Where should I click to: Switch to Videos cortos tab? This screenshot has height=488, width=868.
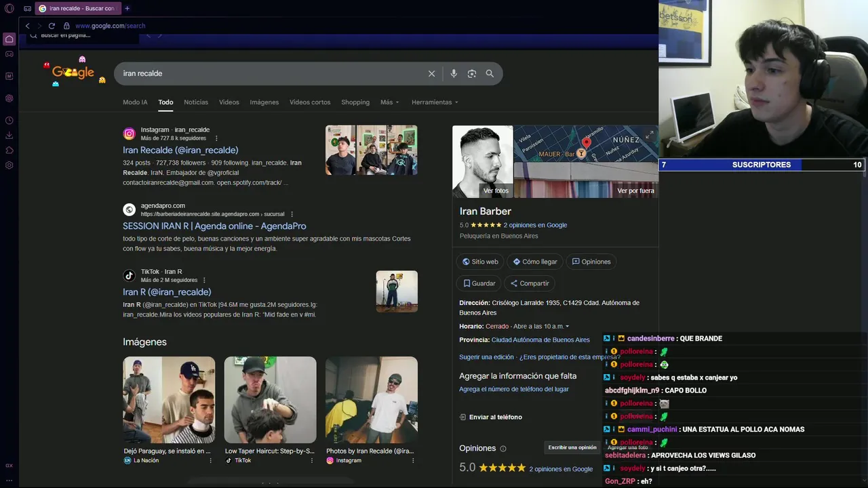click(310, 102)
